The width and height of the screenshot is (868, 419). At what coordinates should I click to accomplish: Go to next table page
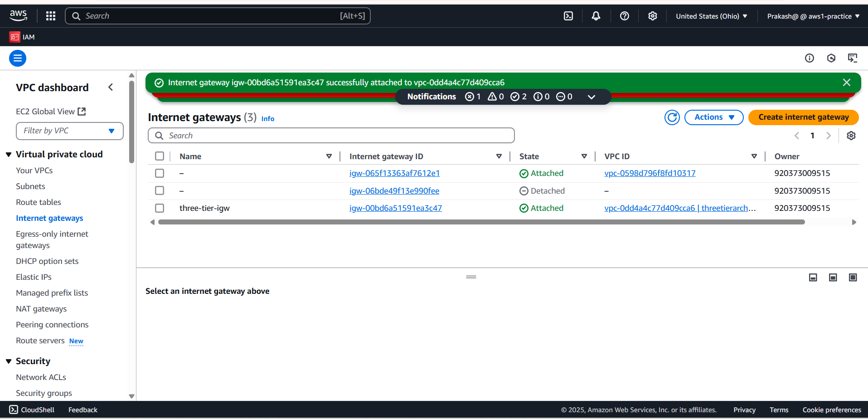pyautogui.click(x=829, y=136)
